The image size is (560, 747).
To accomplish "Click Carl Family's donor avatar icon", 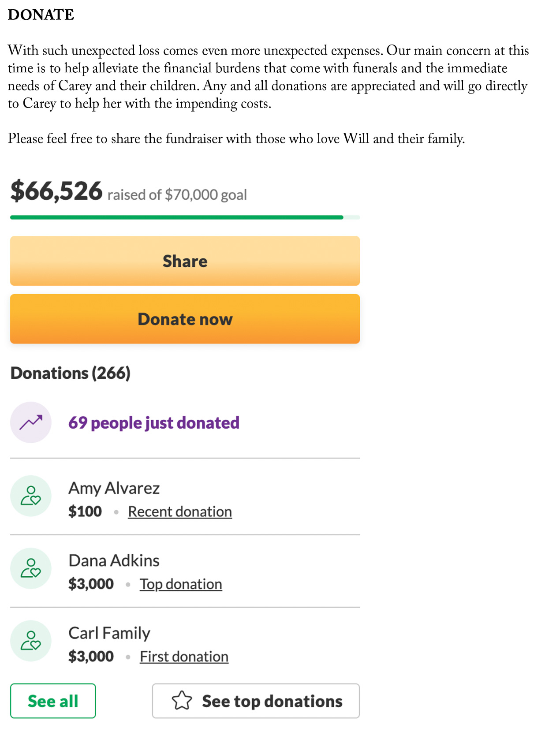I will click(31, 641).
